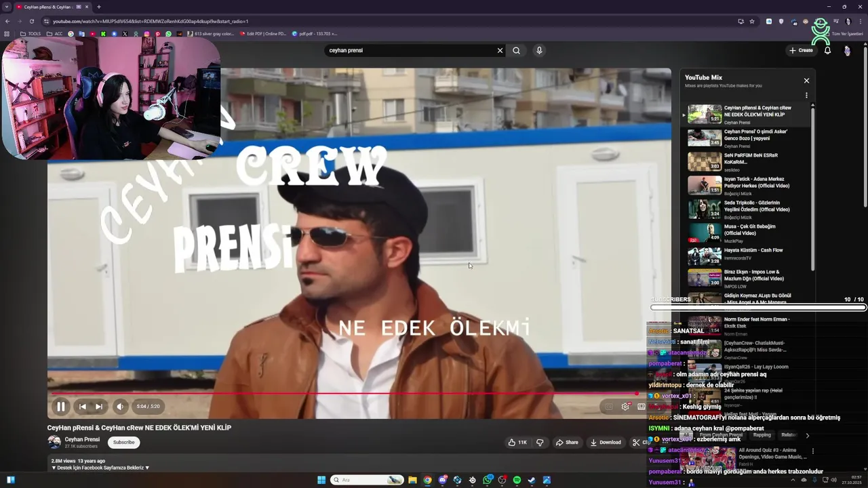The width and height of the screenshot is (868, 488).
Task: Close the YouTube Mix playlist panel
Action: pos(806,81)
